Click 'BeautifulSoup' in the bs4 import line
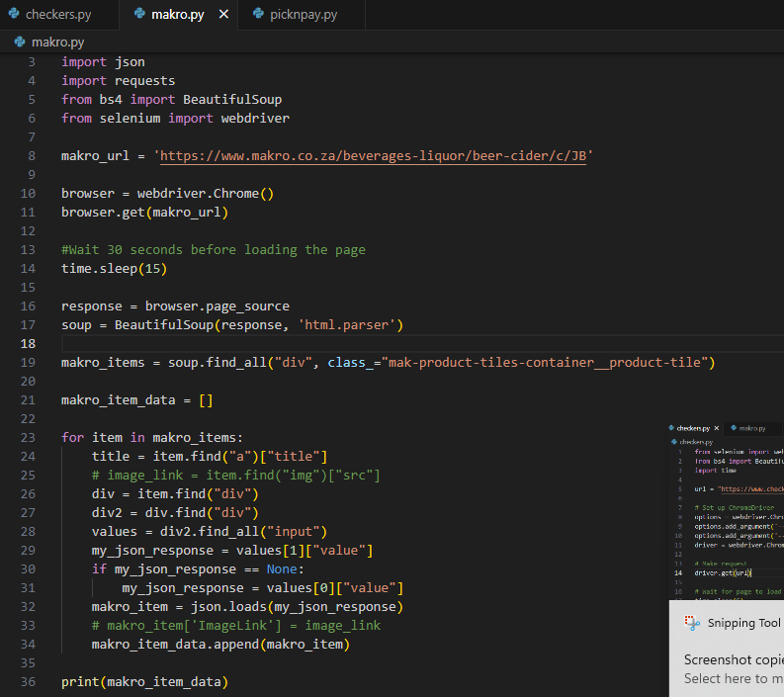This screenshot has width=784, height=697. (x=232, y=100)
